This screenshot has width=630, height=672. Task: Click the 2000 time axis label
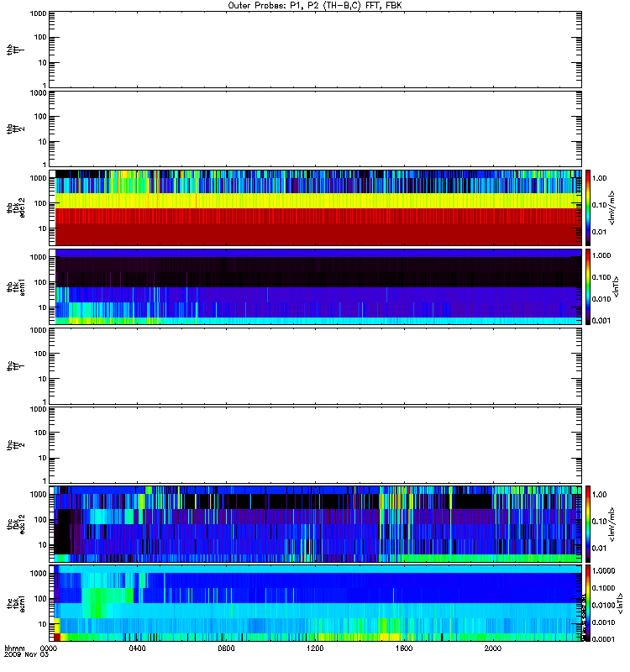click(x=493, y=648)
